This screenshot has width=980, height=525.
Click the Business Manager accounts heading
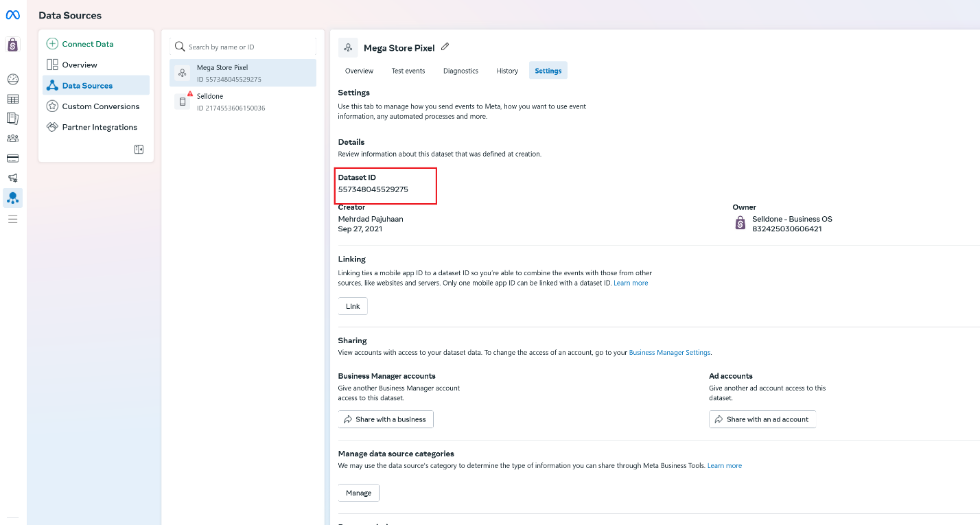pyautogui.click(x=387, y=376)
